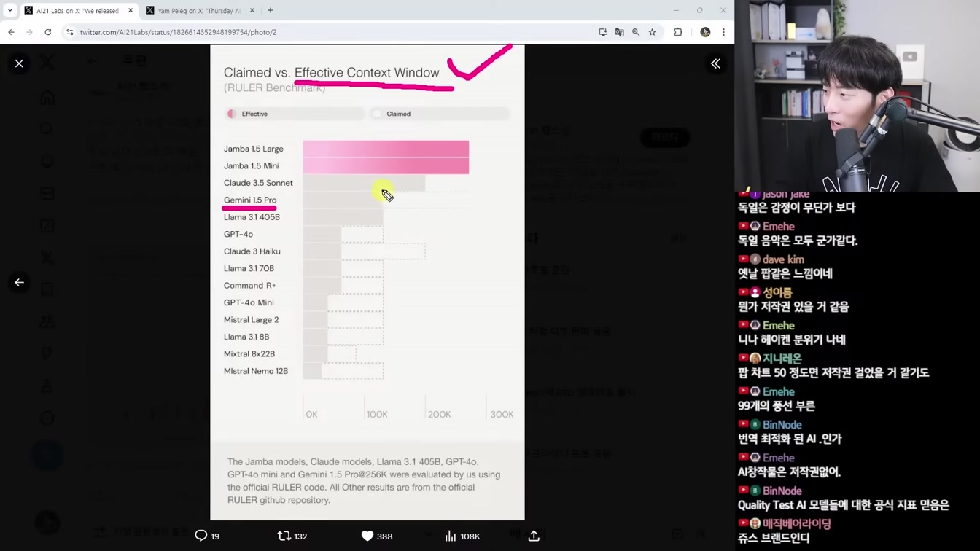
Task: Open the zoom magnifier icon in the address bar
Action: pos(636,32)
